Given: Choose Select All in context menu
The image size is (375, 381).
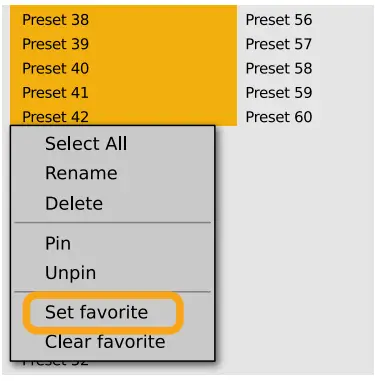Looking at the screenshot, I should [x=113, y=144].
